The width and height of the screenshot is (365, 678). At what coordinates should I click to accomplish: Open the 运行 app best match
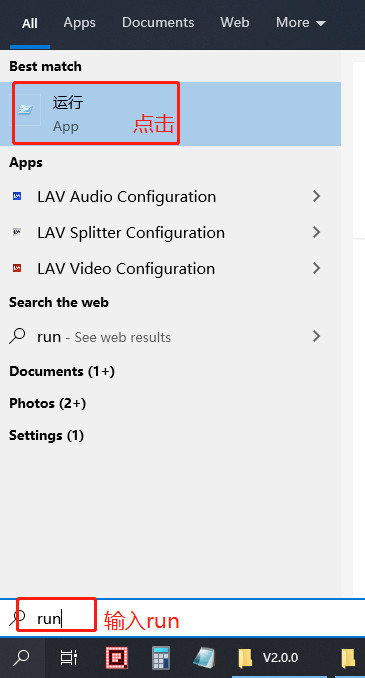point(170,114)
